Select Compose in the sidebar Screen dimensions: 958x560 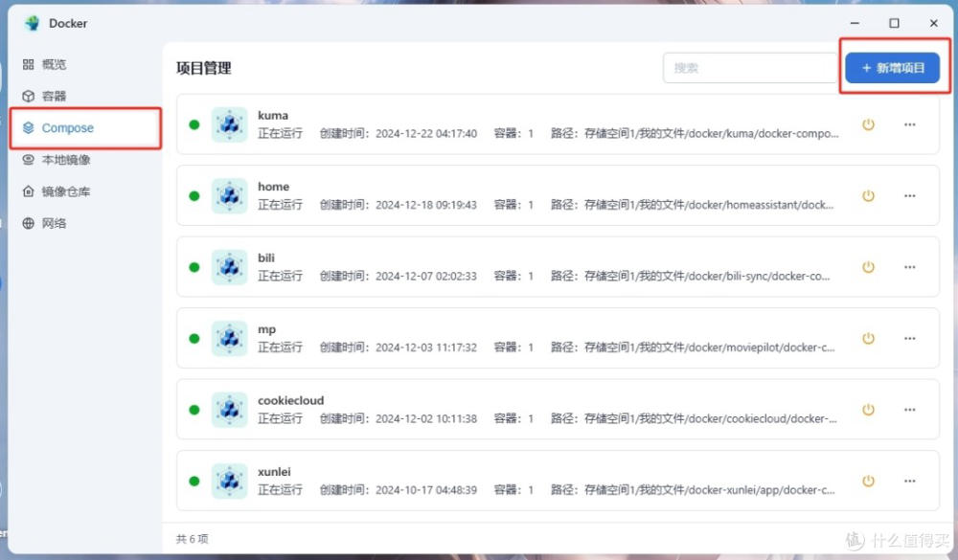85,127
